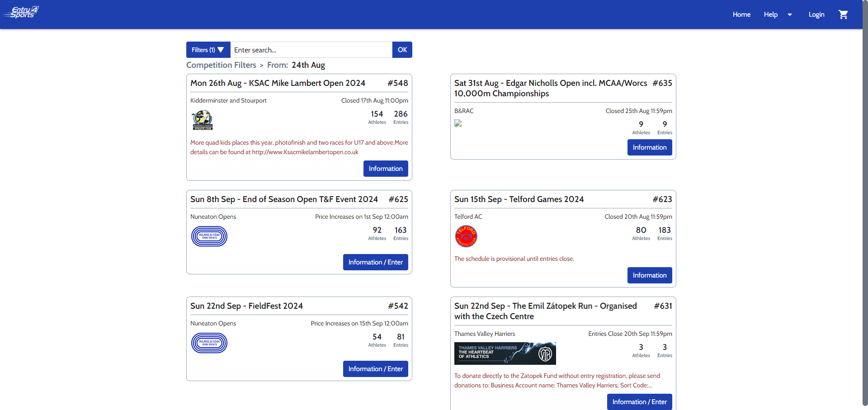Click the 24th Aug date filter

pyautogui.click(x=308, y=65)
